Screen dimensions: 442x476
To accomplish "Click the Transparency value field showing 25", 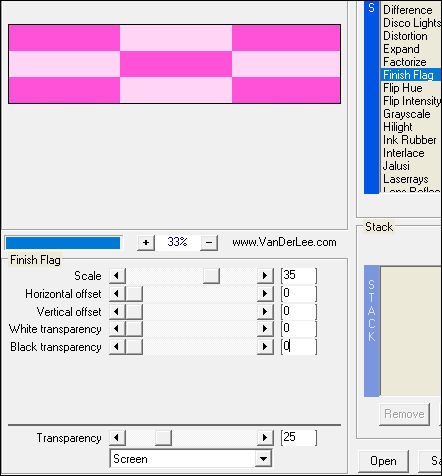I will coord(299,437).
